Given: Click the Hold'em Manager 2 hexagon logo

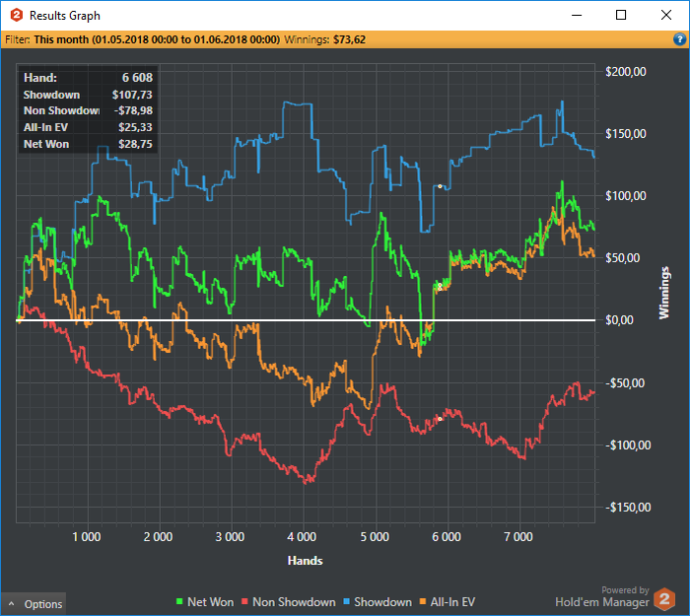Looking at the screenshot, I should 664,599.
